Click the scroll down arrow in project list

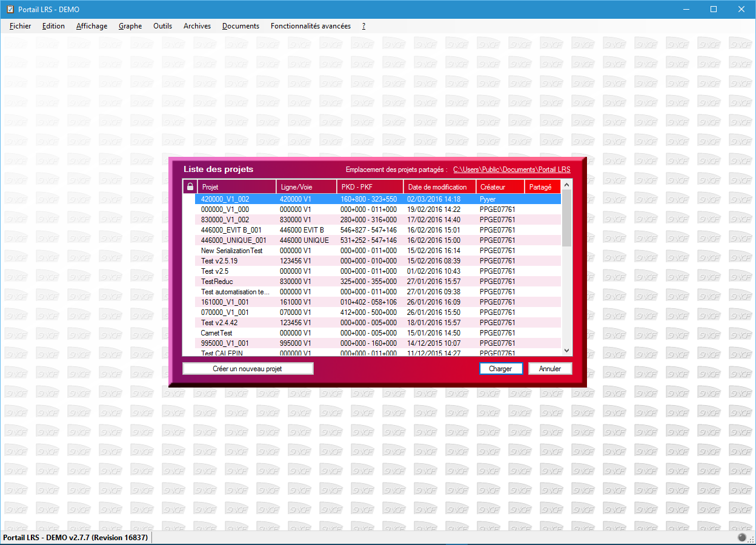tap(566, 351)
